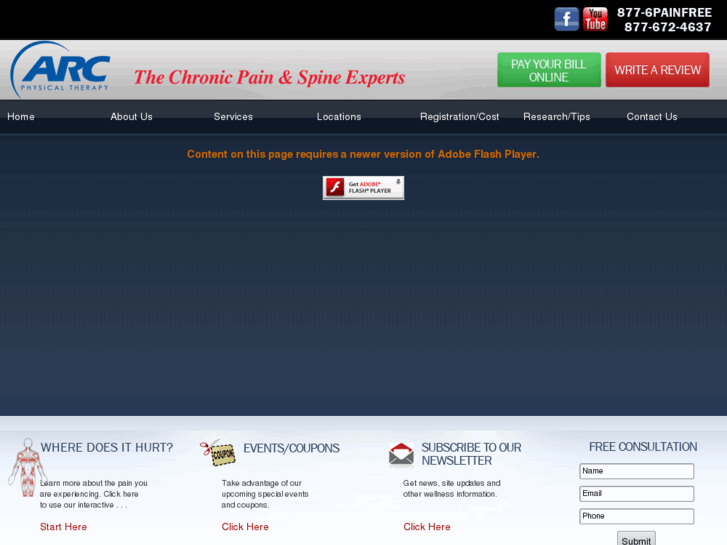Submit the free consultation form
Screen dimensions: 727x545
point(636,539)
